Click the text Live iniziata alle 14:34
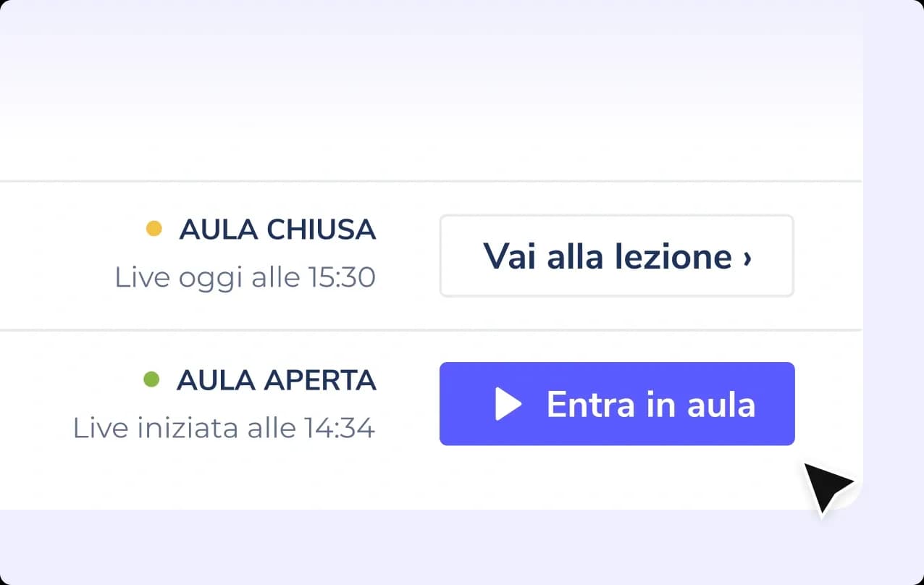Screen dimensions: 924x585 tap(224, 428)
